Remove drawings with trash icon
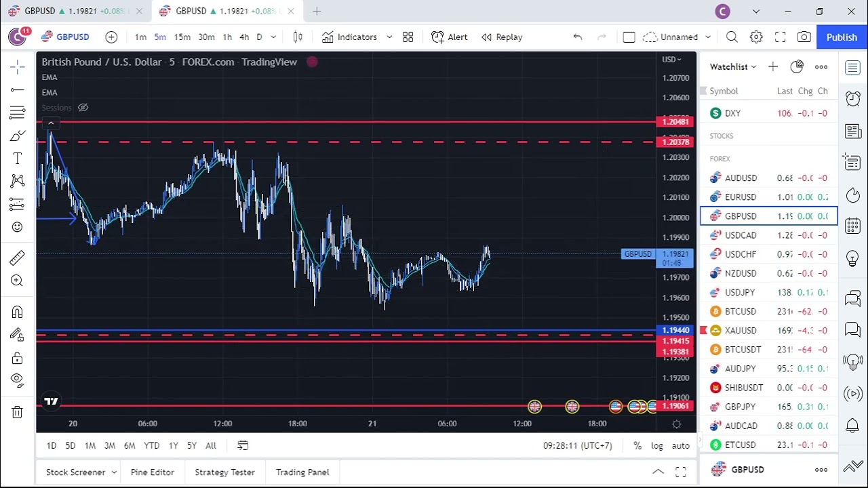The width and height of the screenshot is (868, 488). pos(18,411)
